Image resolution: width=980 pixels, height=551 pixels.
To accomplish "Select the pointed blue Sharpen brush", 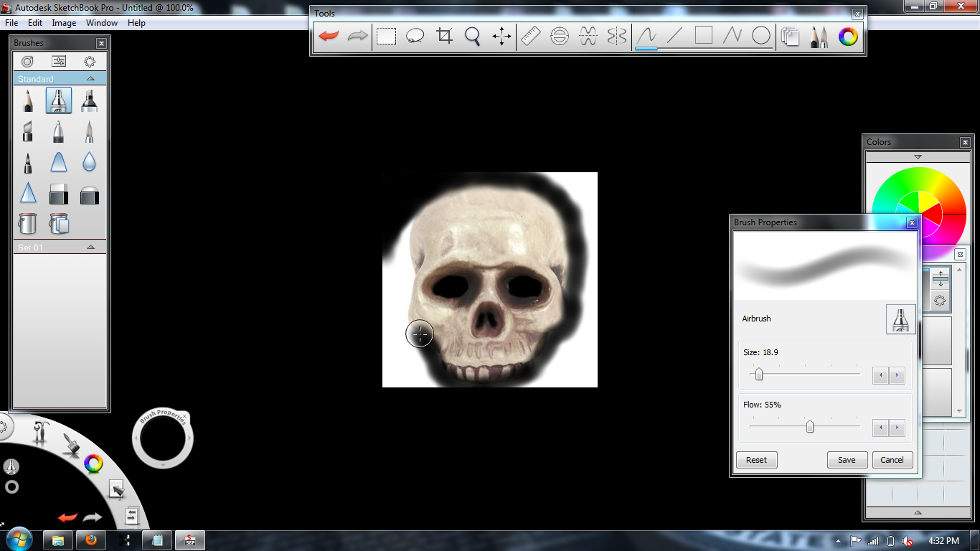I will click(x=27, y=193).
